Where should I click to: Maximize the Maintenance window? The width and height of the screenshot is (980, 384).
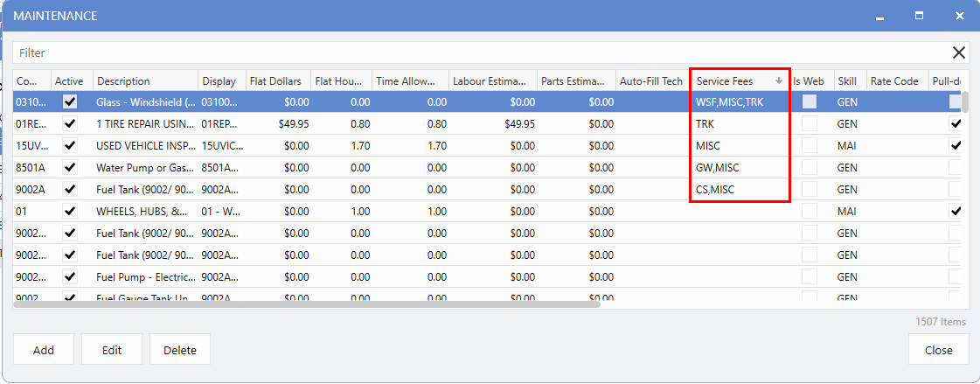coord(919,16)
